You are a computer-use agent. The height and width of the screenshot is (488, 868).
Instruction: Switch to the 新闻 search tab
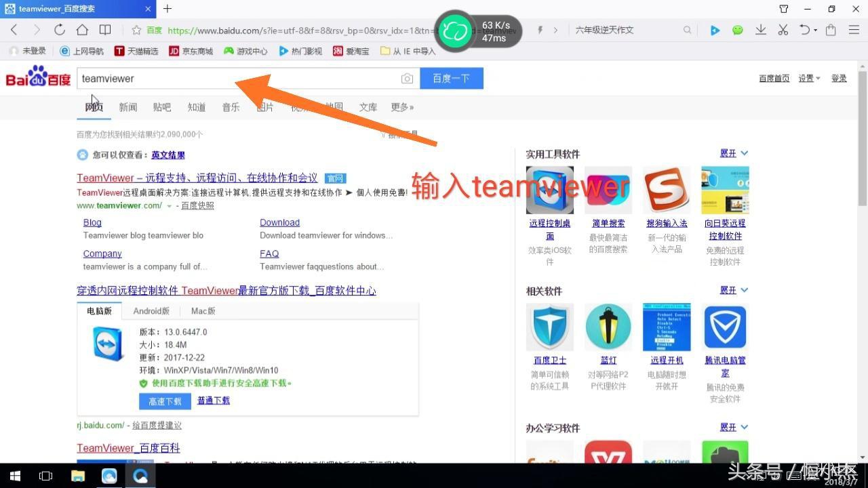tap(128, 107)
